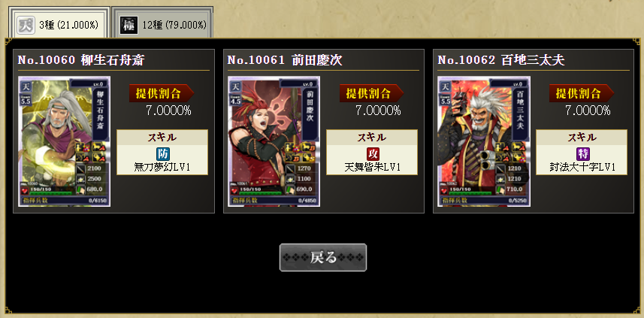This screenshot has height=318, width=644.
Task: Select the 封法大十字LV1 skill name
Action: click(x=582, y=167)
